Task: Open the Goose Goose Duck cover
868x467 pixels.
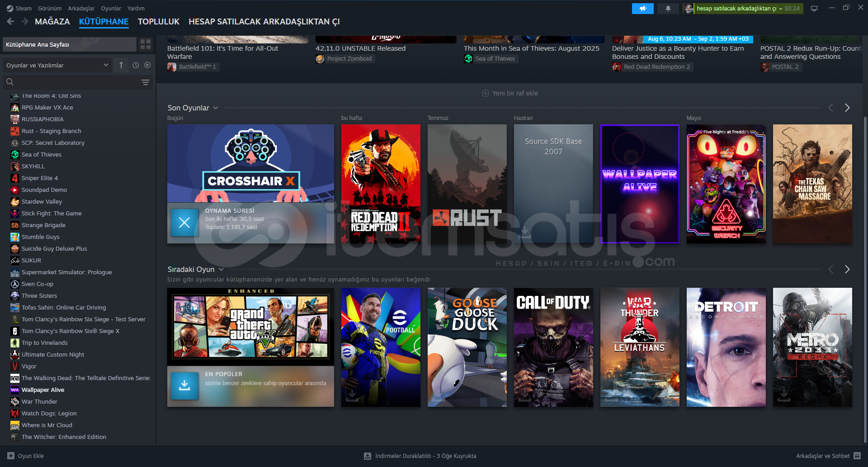Action: (x=467, y=347)
